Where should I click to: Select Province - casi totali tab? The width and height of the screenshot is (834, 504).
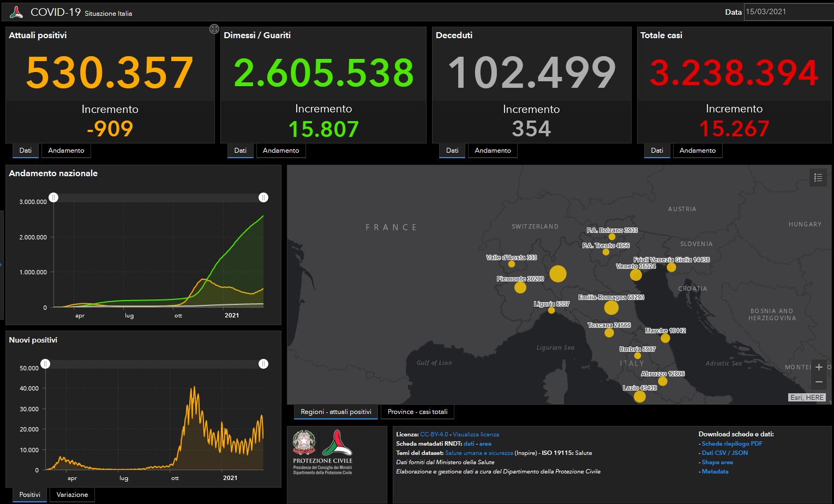click(417, 412)
